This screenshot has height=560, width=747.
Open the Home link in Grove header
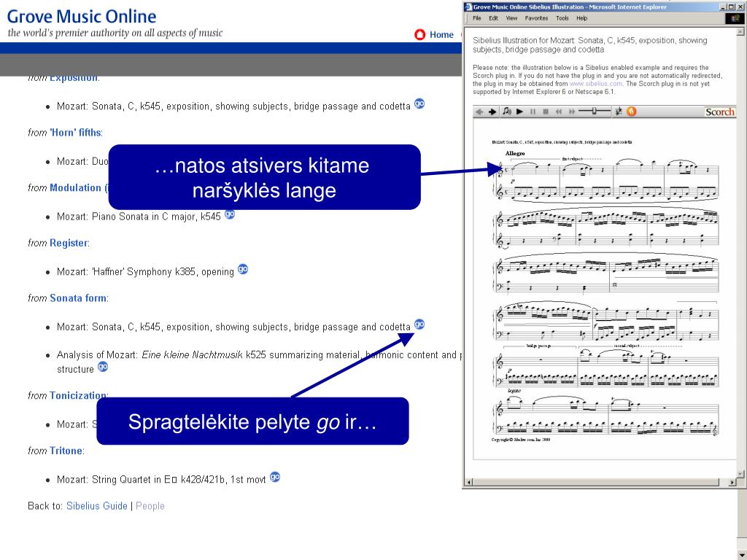[x=441, y=35]
